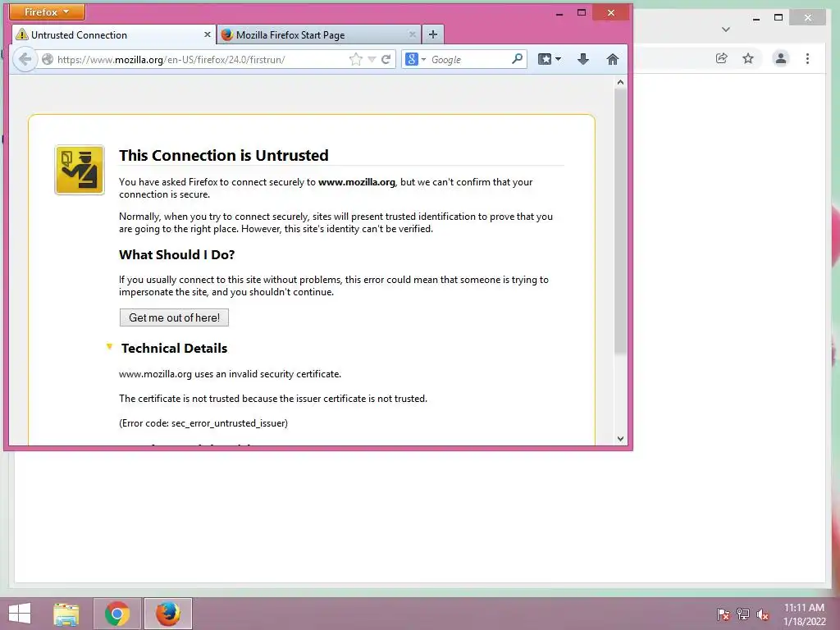
Task: Reload the page in Firefox
Action: (386, 59)
